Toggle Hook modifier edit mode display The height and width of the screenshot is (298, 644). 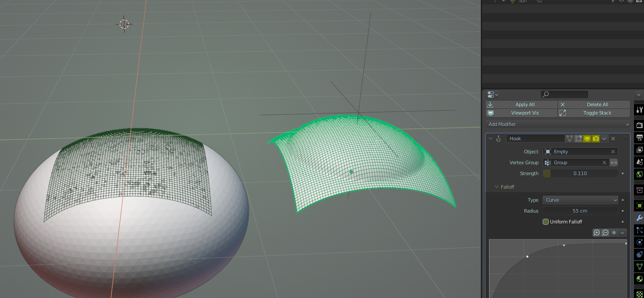578,139
